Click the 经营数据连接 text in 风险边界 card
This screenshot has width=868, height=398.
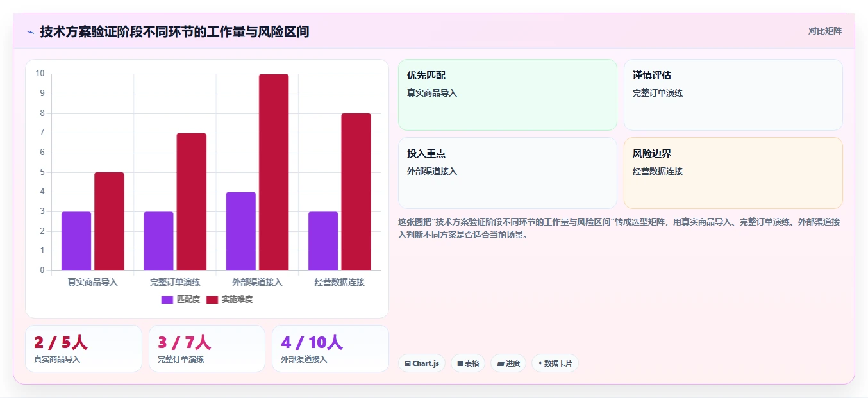(x=658, y=171)
